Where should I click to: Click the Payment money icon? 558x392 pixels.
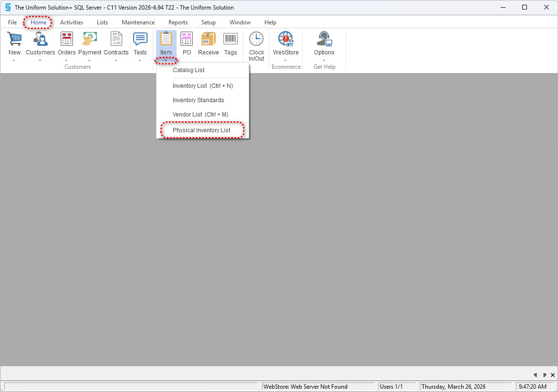[90, 39]
